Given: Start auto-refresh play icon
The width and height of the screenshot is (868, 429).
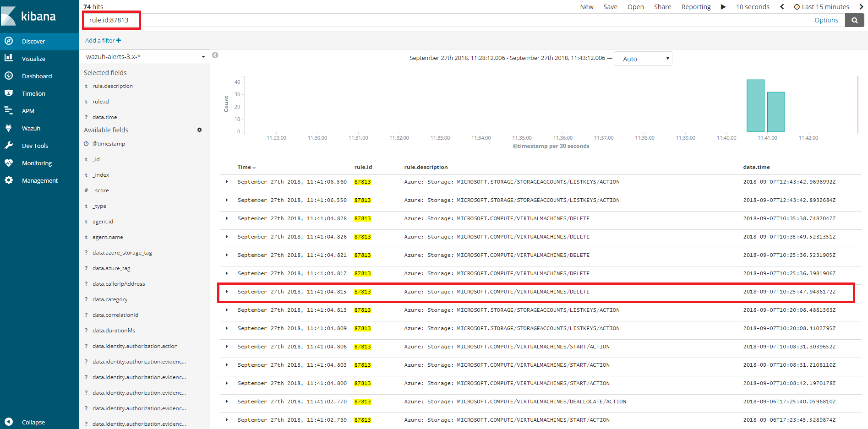Looking at the screenshot, I should [x=723, y=7].
